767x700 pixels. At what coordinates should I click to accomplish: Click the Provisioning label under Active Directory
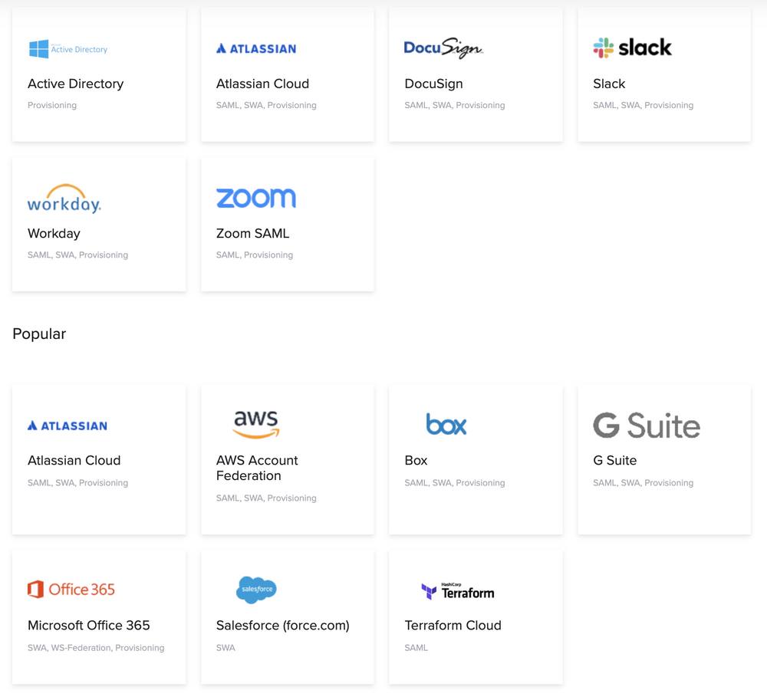pos(52,105)
